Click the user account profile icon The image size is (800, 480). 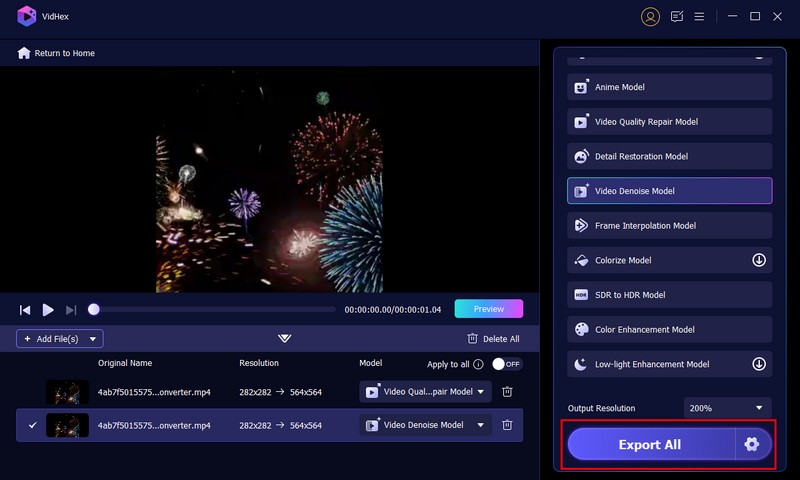[651, 17]
